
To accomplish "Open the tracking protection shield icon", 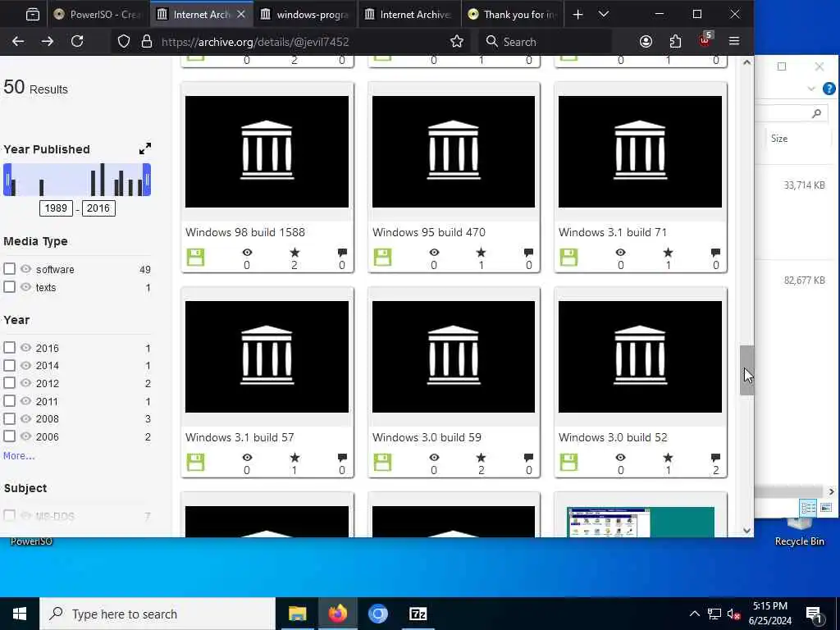I will [124, 41].
